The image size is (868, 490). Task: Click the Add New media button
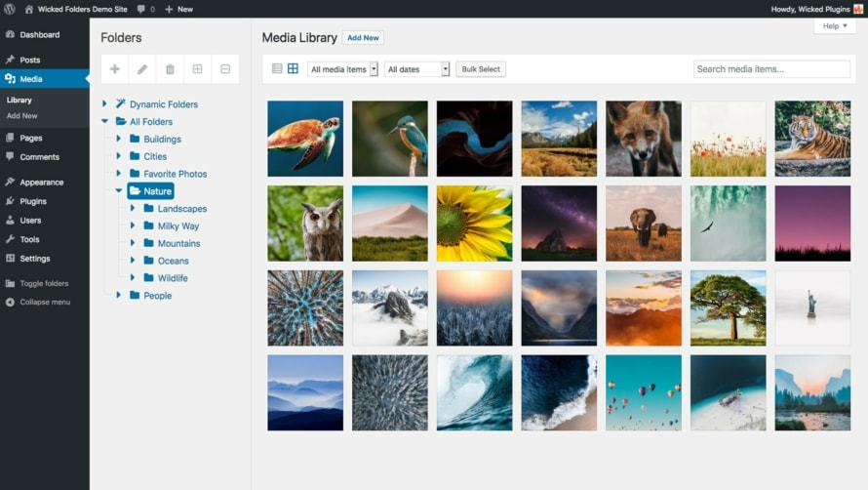click(x=363, y=38)
